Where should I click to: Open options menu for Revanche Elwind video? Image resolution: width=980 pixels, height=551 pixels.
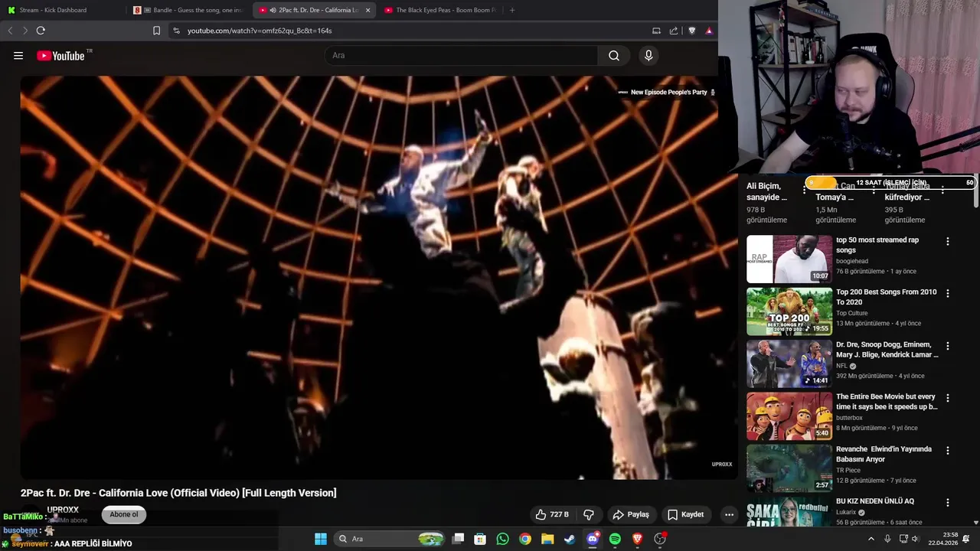[x=948, y=450]
